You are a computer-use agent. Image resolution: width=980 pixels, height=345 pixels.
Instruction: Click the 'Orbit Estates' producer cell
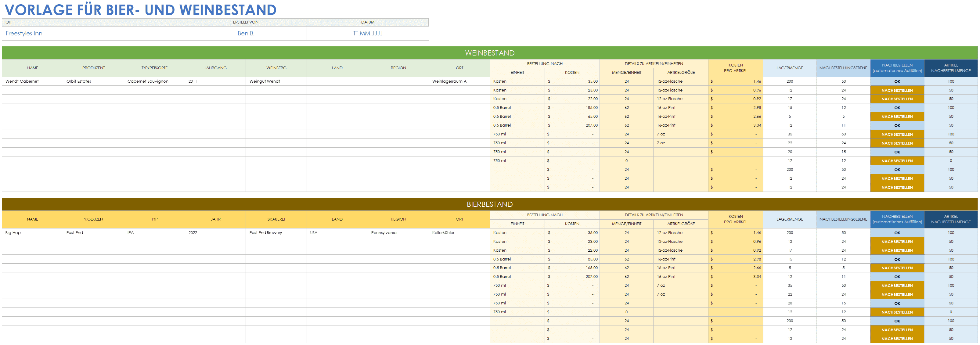[93, 81]
